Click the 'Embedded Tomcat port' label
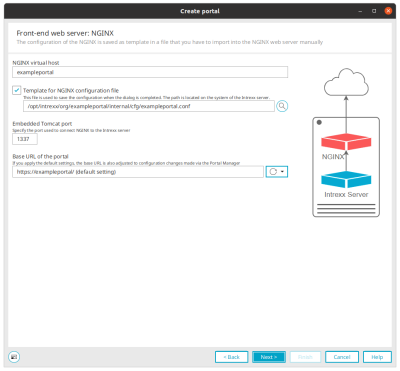Viewport: 400px width, 371px height. click(x=42, y=123)
